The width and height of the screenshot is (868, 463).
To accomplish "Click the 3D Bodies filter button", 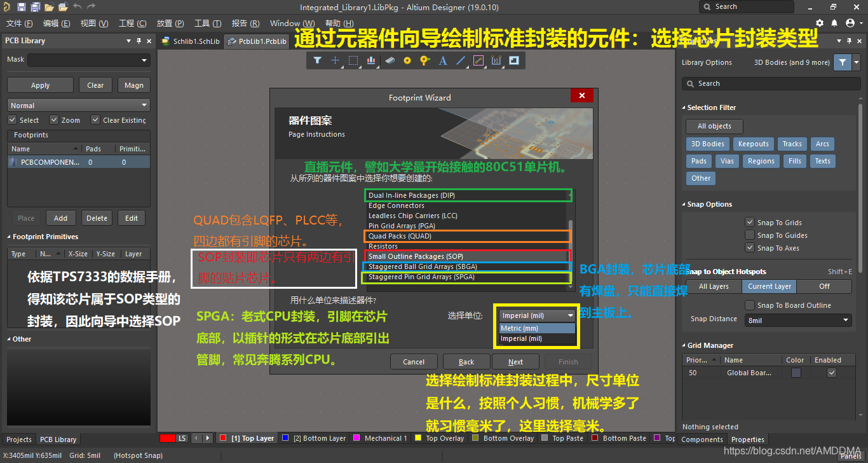I will point(707,144).
